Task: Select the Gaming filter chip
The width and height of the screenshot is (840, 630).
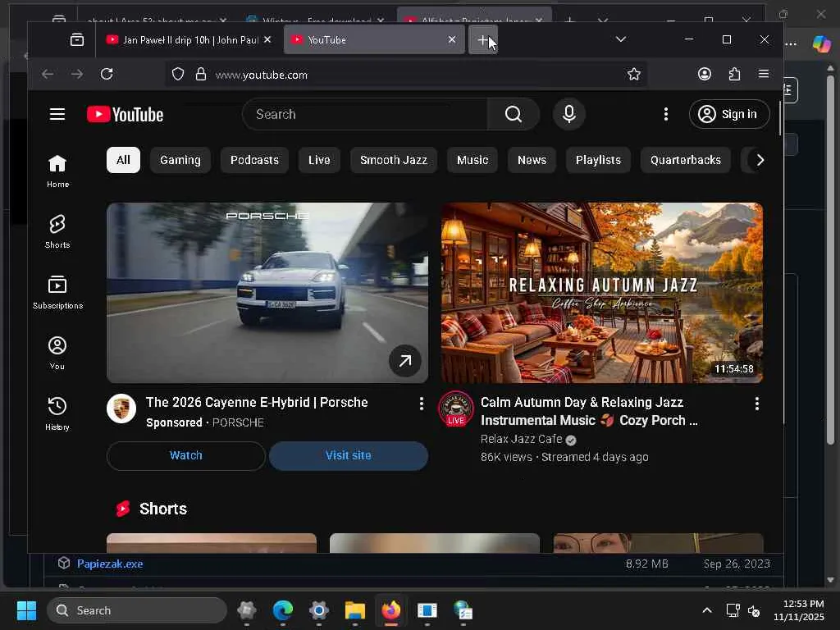Action: tap(180, 160)
